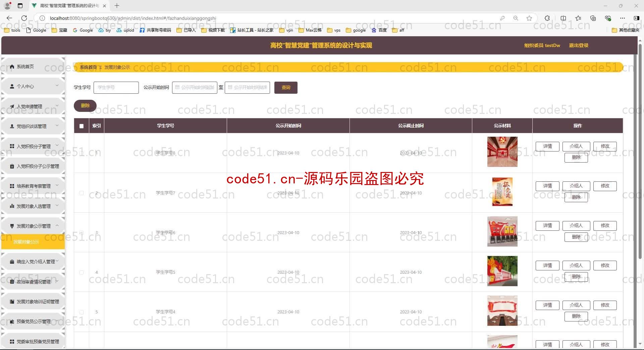Reload the page with refresh icon

point(24,18)
